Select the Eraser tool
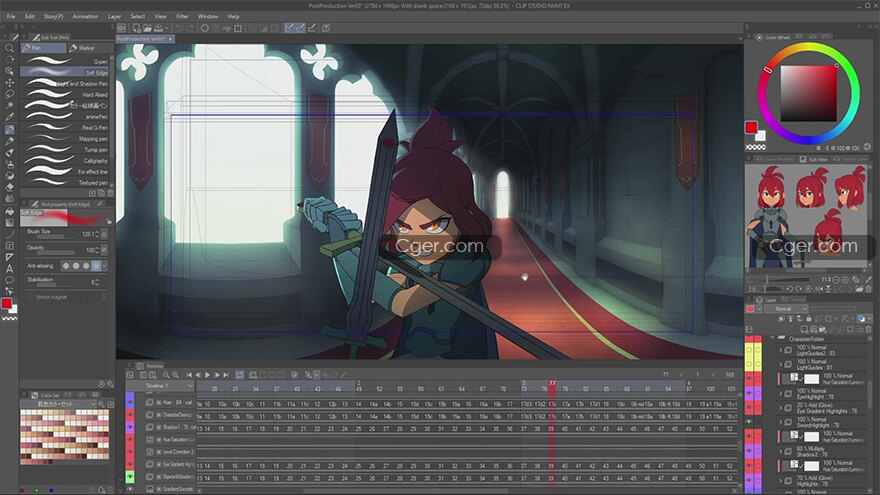The height and width of the screenshot is (495, 880). (x=10, y=187)
